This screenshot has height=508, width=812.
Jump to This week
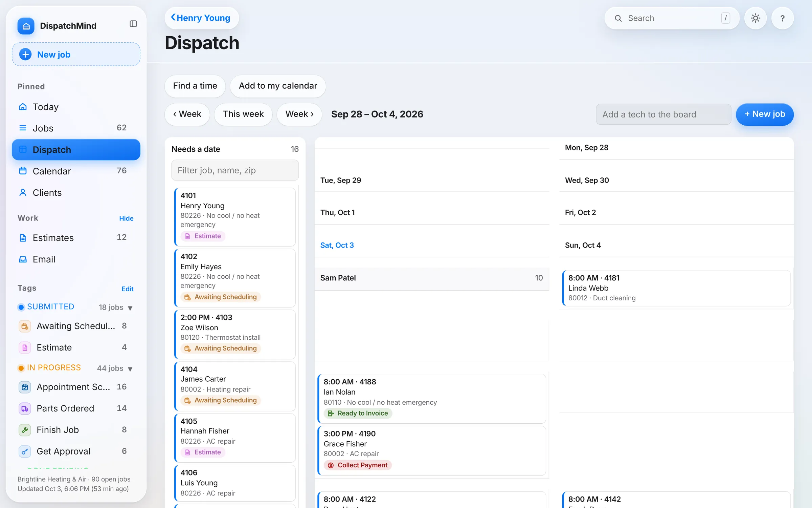pos(243,114)
